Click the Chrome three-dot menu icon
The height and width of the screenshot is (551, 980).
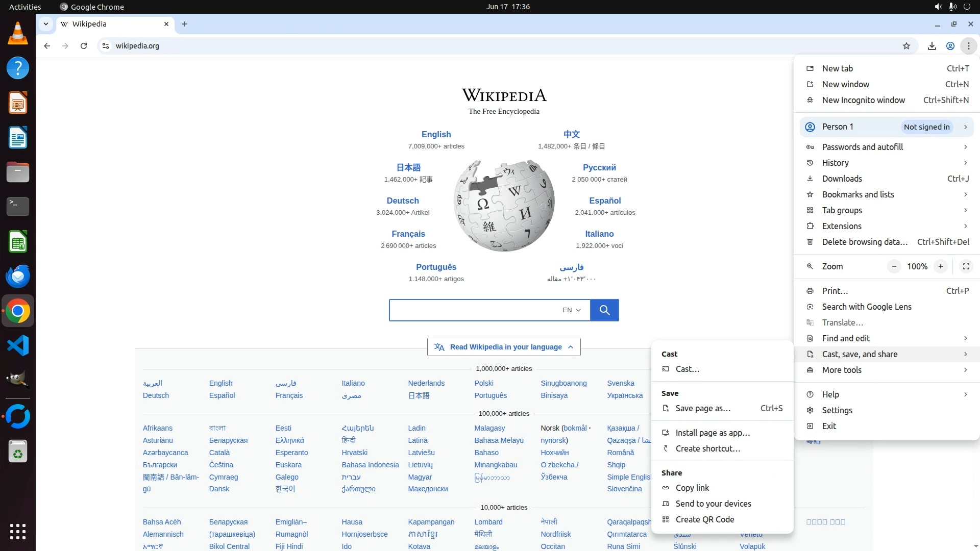coord(968,46)
